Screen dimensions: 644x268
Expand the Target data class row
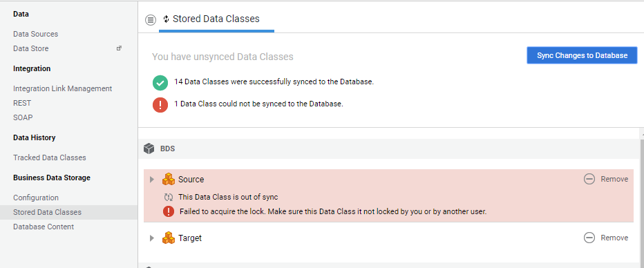coord(151,238)
